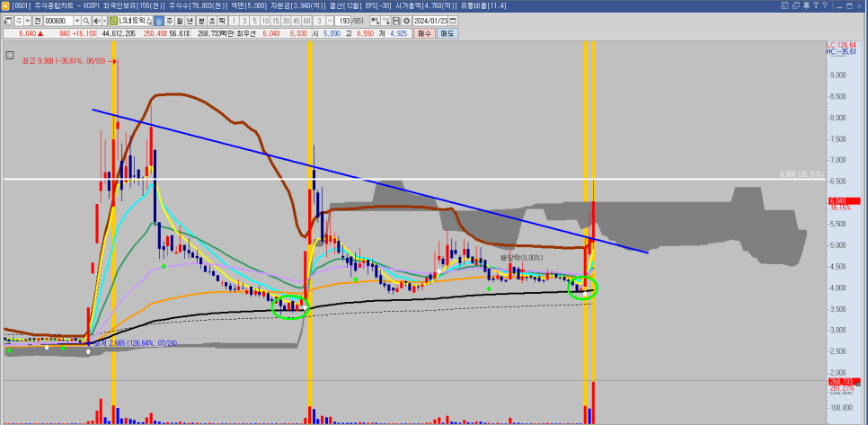
Task: Click the low price value 4,925
Action: [399, 33]
